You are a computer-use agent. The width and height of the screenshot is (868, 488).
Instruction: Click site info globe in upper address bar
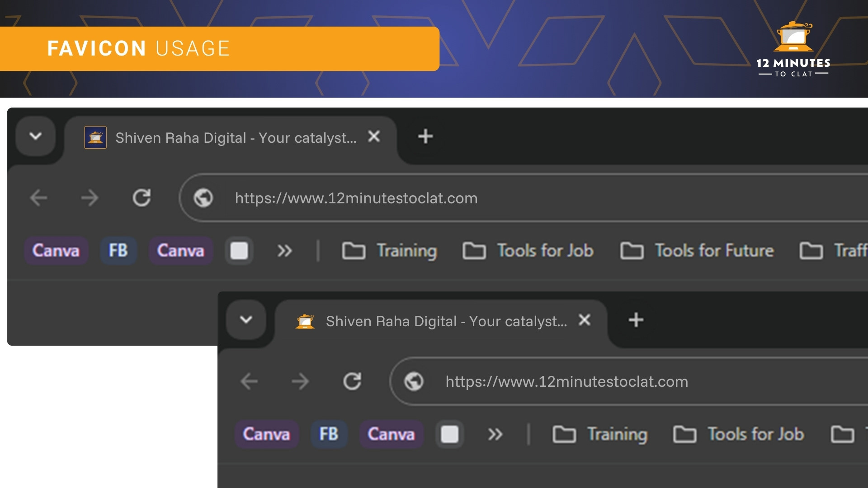point(203,198)
